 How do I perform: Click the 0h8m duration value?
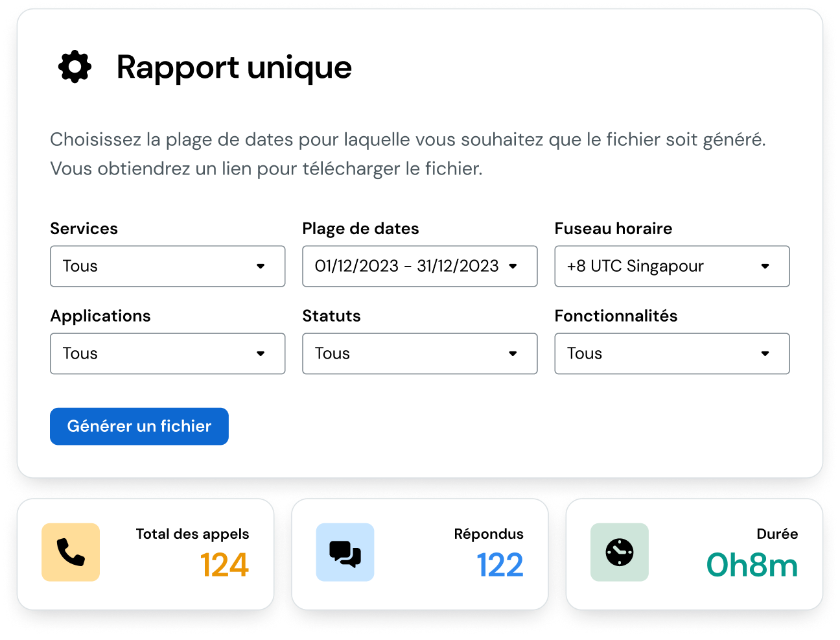pyautogui.click(x=751, y=565)
